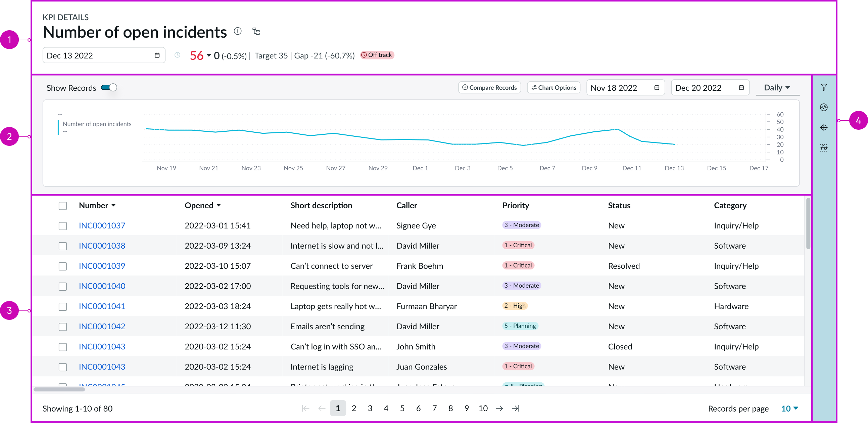Click the Compare Records button

(x=489, y=87)
